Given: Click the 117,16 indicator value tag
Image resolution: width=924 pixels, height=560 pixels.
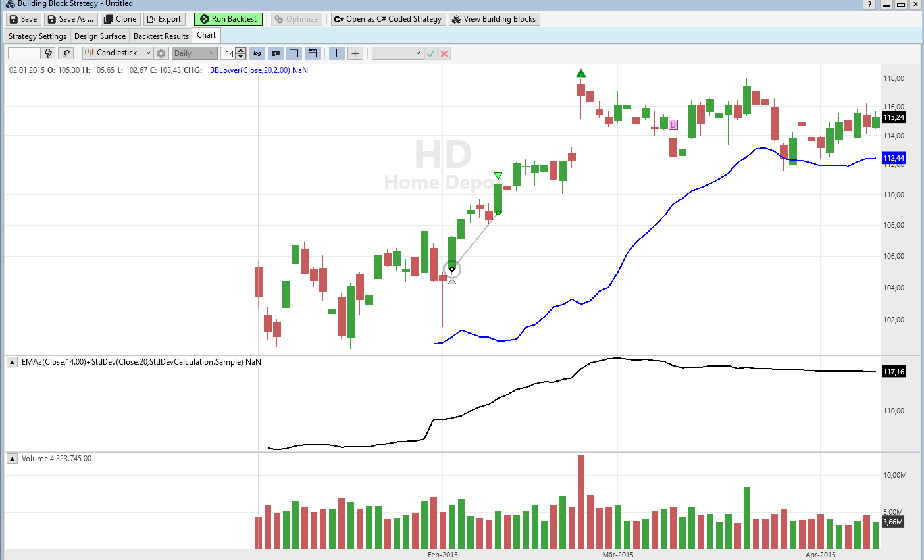Looking at the screenshot, I should pyautogui.click(x=894, y=372).
